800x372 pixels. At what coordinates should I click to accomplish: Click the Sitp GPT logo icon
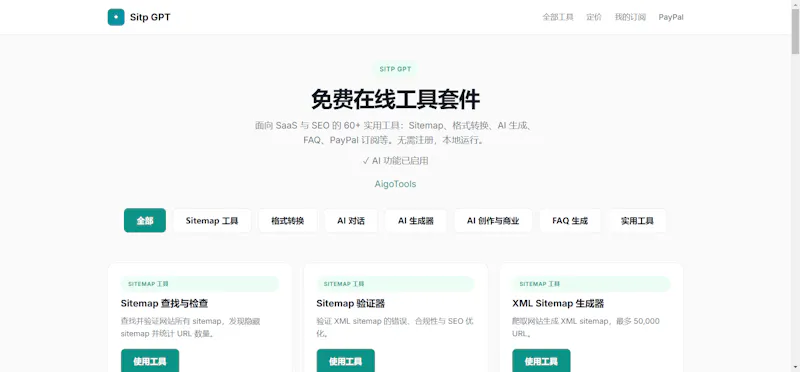(x=116, y=17)
